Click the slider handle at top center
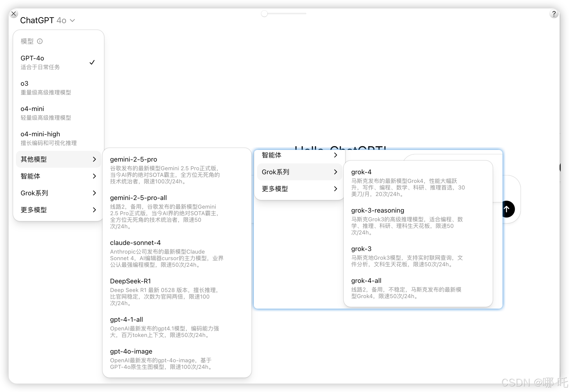Screen dimensions: 569x392 (264, 14)
